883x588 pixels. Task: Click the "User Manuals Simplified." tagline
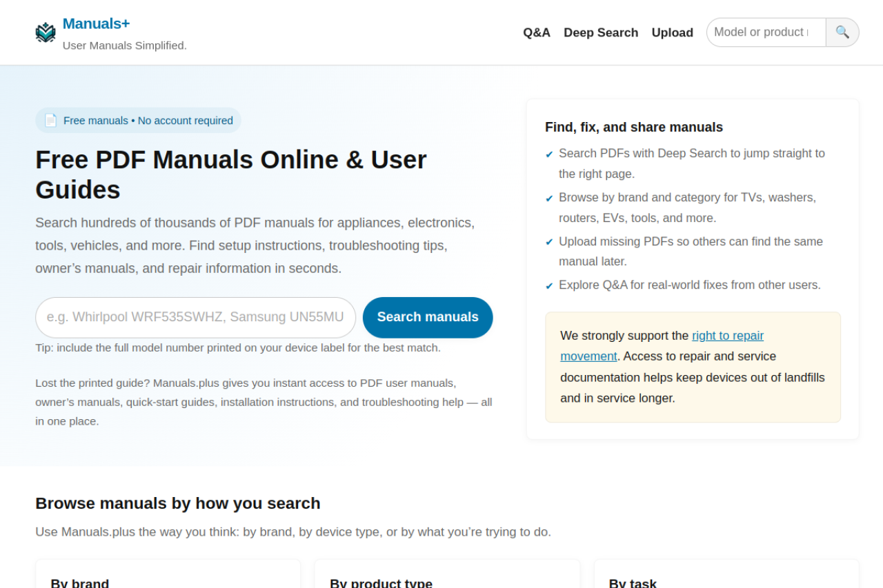[x=124, y=45]
